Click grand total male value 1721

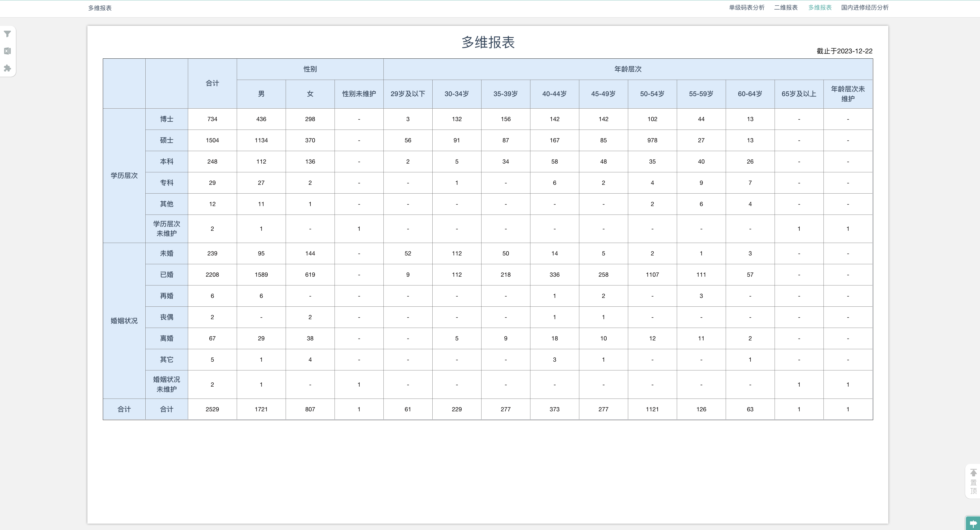point(261,409)
